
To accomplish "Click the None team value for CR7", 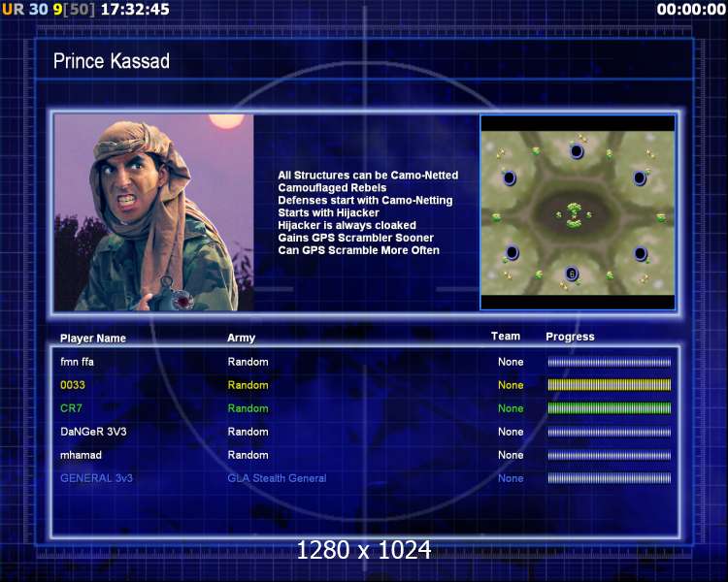I will pos(511,408).
